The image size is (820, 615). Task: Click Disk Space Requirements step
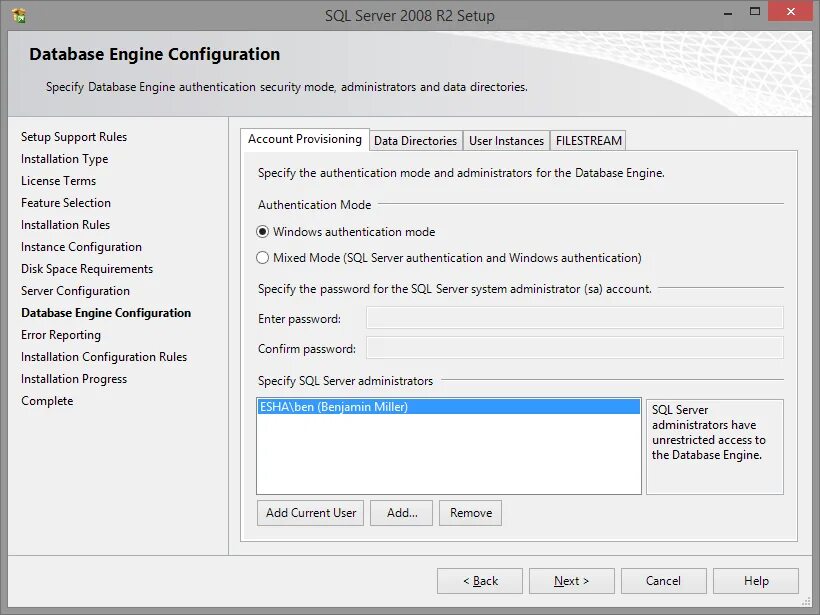tap(87, 269)
